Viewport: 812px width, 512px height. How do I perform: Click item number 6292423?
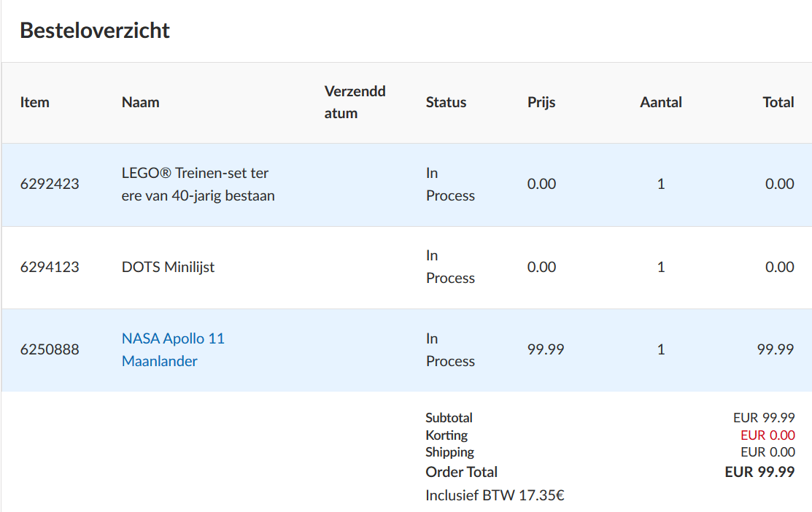click(50, 184)
